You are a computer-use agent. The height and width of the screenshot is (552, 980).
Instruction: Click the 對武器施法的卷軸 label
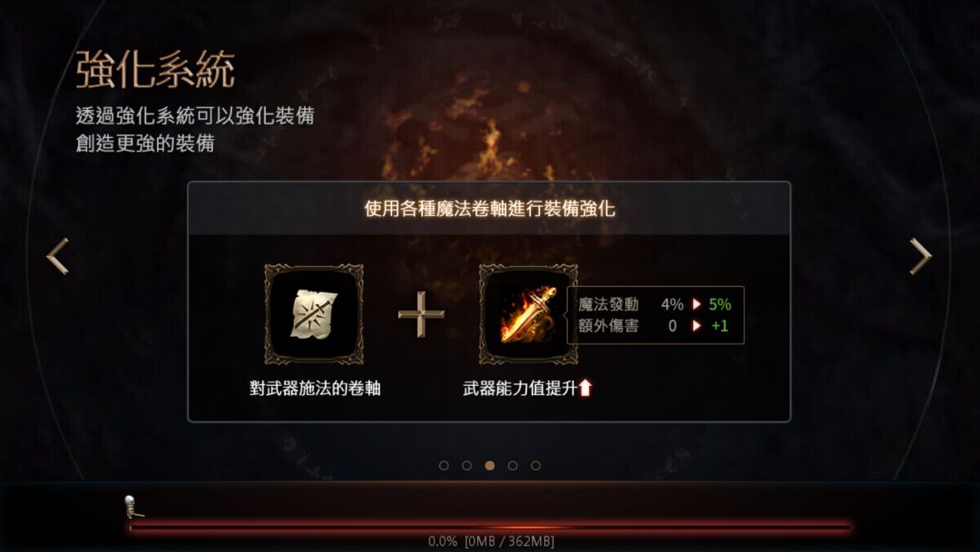(x=315, y=389)
